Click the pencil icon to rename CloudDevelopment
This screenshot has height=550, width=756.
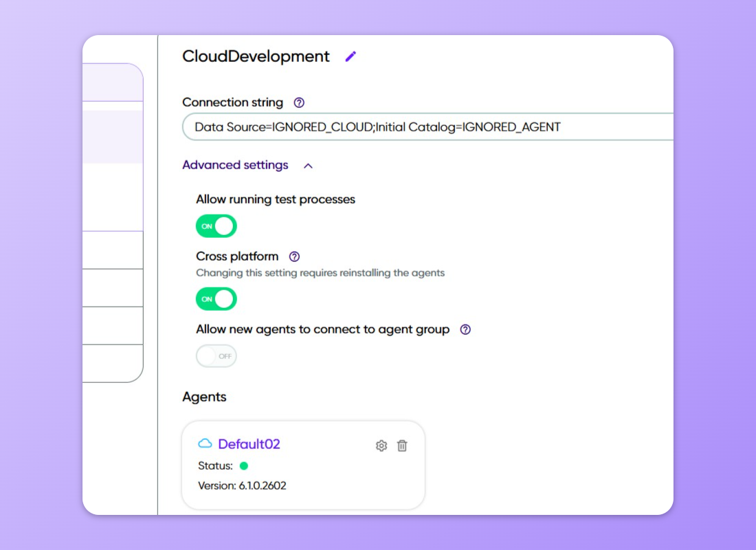351,56
